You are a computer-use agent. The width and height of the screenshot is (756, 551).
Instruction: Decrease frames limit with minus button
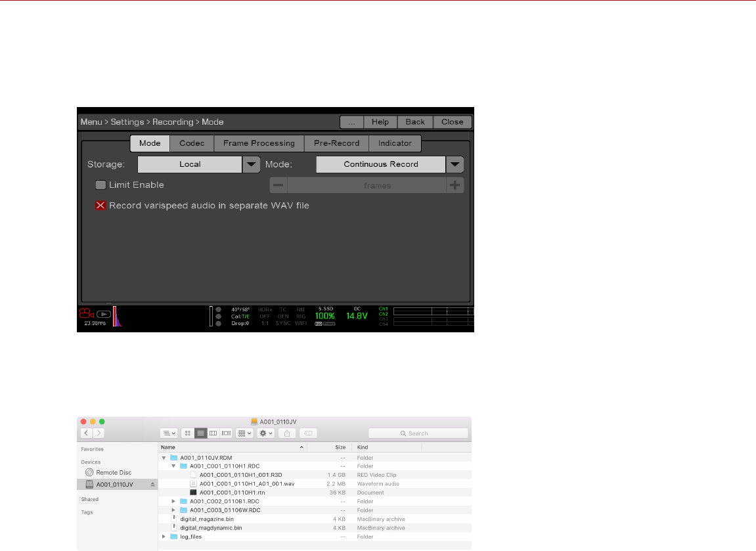(x=278, y=185)
